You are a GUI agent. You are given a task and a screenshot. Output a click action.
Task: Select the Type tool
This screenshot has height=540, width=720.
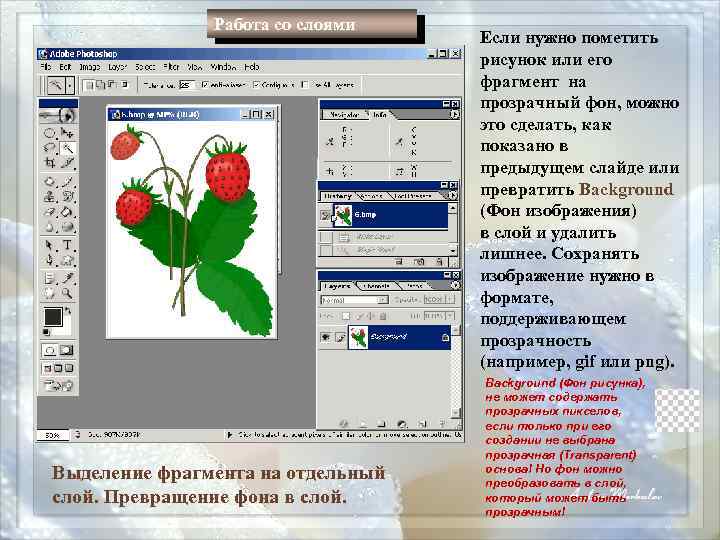[x=67, y=245]
